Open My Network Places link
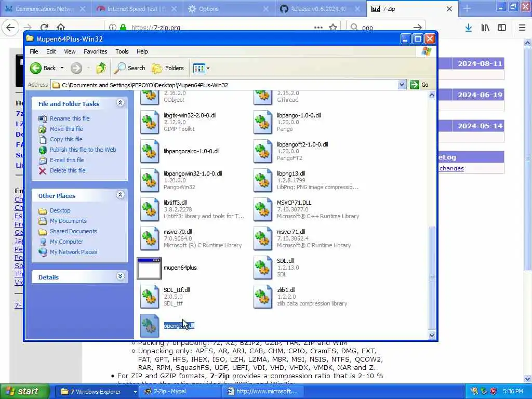The height and width of the screenshot is (399, 532). click(73, 252)
